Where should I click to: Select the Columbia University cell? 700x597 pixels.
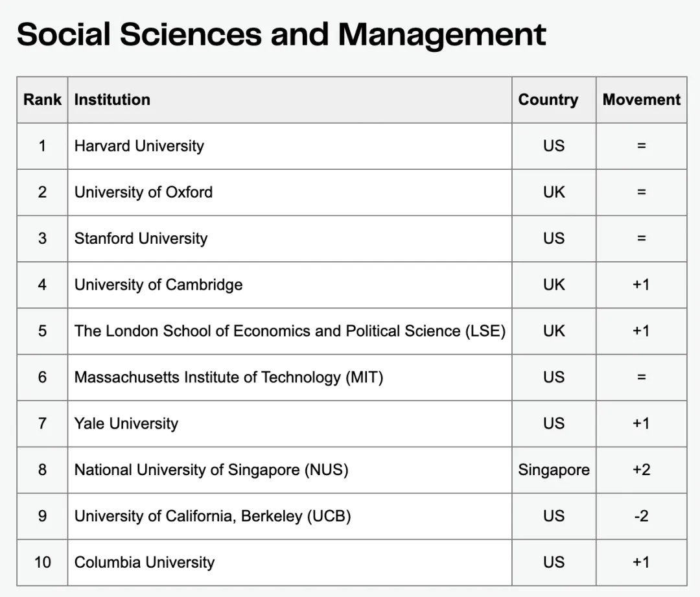pos(144,562)
